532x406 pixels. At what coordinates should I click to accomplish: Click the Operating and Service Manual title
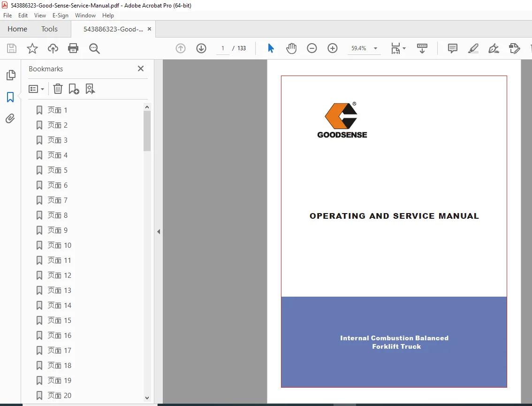394,216
